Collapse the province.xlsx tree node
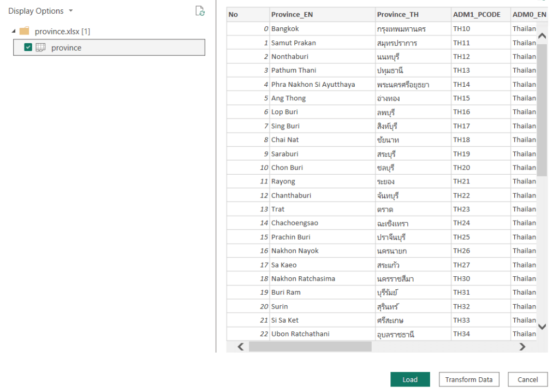 [x=13, y=31]
